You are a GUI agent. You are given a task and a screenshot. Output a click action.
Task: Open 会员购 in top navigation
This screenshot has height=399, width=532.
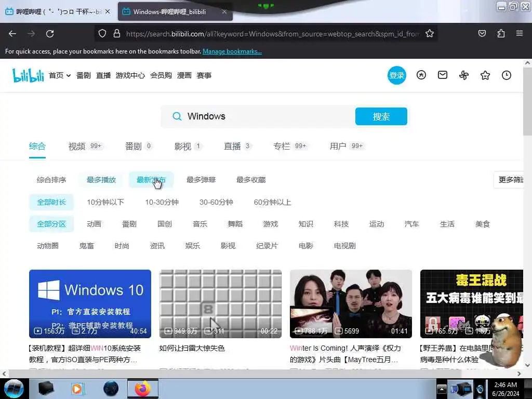point(161,75)
